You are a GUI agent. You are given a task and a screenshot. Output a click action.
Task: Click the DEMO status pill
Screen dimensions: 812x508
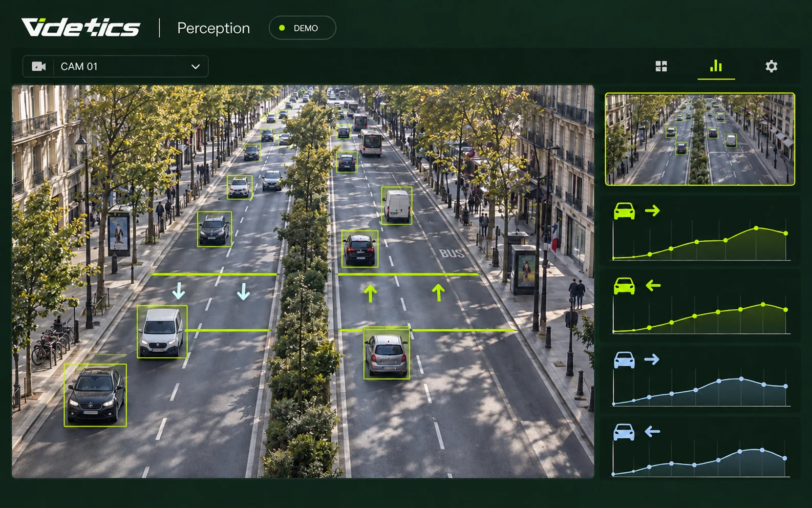(302, 28)
